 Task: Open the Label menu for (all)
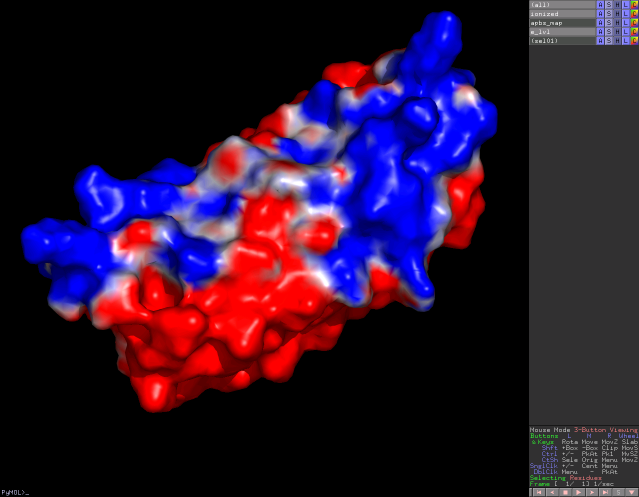point(626,4)
